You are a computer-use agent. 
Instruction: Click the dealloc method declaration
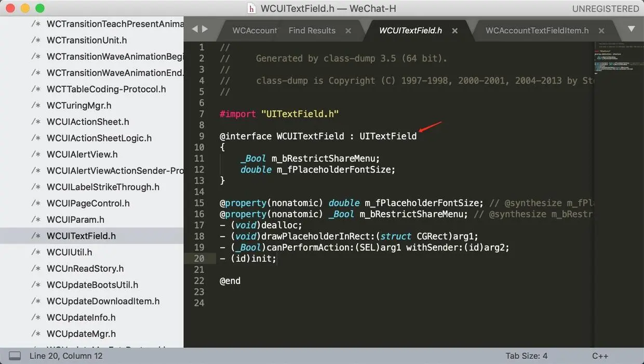tap(261, 225)
